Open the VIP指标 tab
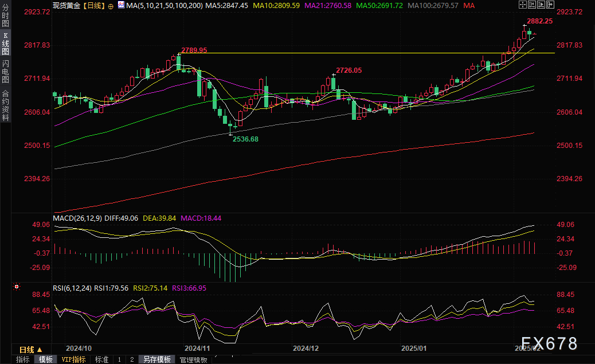Viewport: 595px width, 364px height. click(73, 360)
